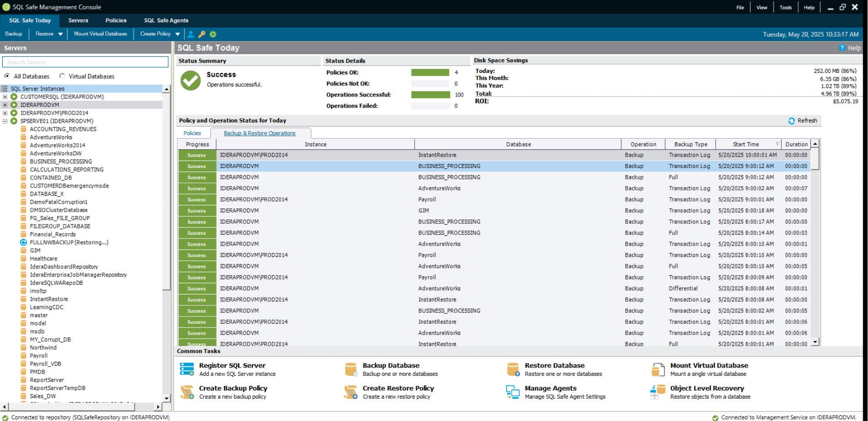Select the Backup & Restore Operations tab

tap(260, 133)
